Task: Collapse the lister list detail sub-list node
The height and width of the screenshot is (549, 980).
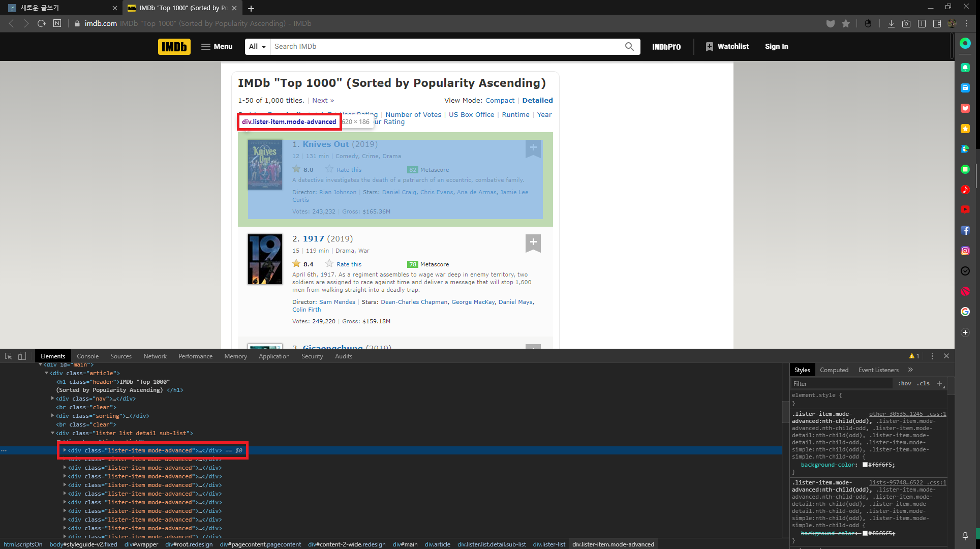Action: click(53, 433)
